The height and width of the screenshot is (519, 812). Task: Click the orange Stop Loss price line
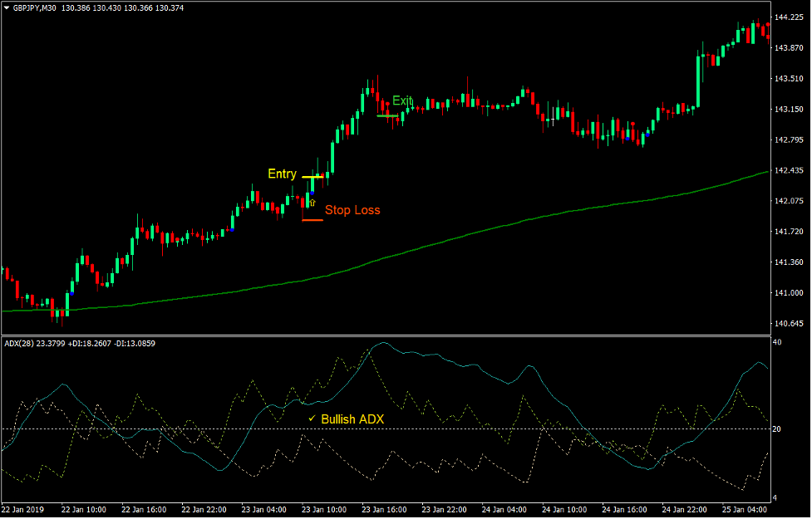312,220
